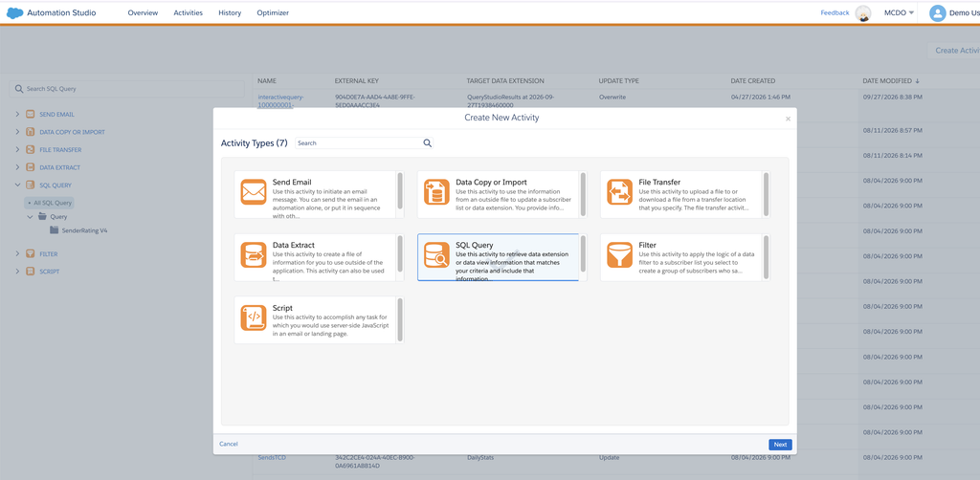Click the EXTERNAL KEY column header
Viewport: 980px width, 480px height.
tap(357, 81)
